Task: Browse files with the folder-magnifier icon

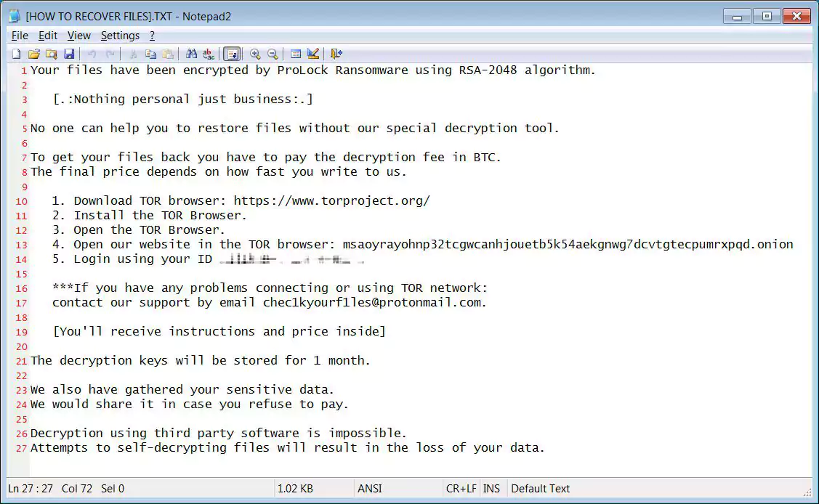Action: click(x=51, y=54)
